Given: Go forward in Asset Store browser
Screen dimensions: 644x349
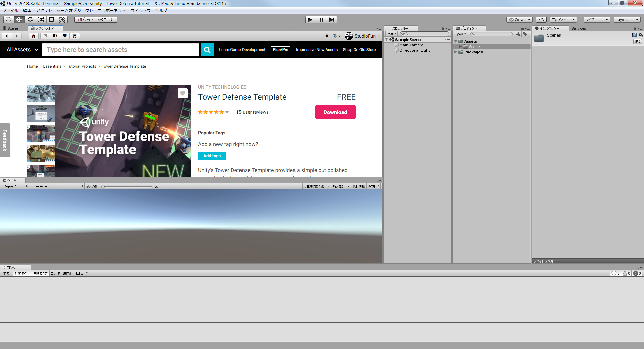Looking at the screenshot, I should [17, 36].
